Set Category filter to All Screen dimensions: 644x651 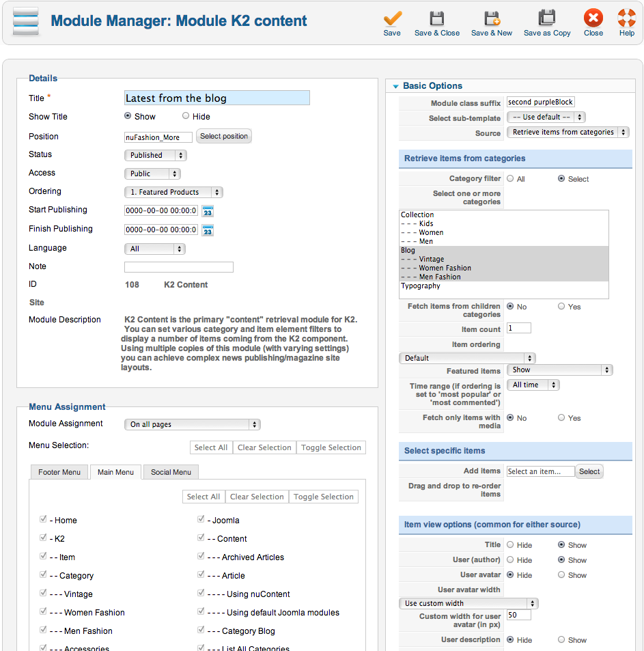click(x=510, y=178)
